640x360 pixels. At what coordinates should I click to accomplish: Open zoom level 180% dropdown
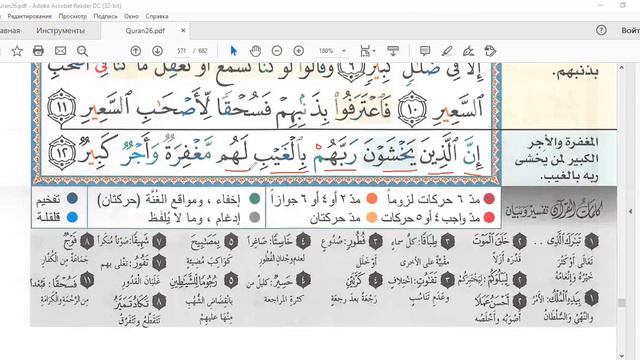click(344, 51)
